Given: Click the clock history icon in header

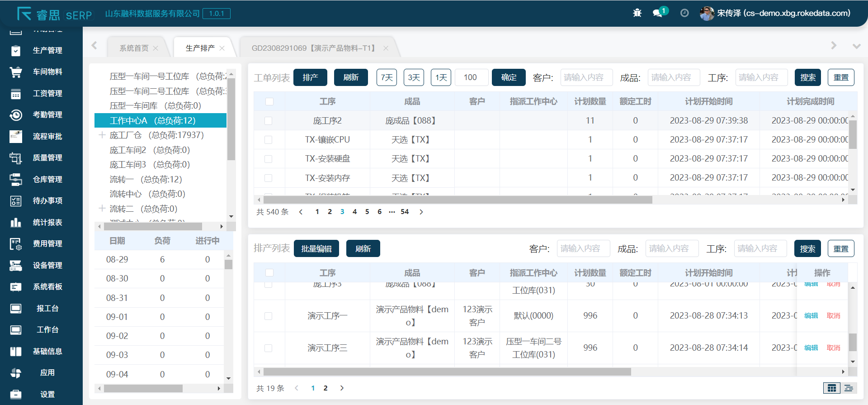Looking at the screenshot, I should coord(684,13).
